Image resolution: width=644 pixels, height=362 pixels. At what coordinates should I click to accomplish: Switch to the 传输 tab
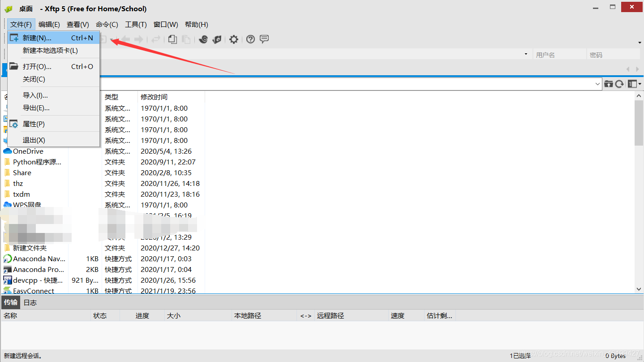click(11, 302)
